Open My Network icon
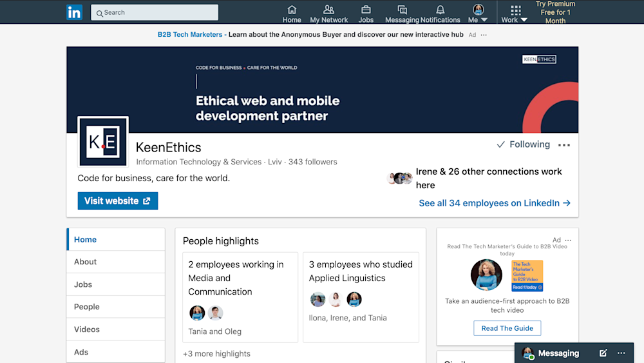Viewport: 644px width, 363px height. tap(328, 14)
